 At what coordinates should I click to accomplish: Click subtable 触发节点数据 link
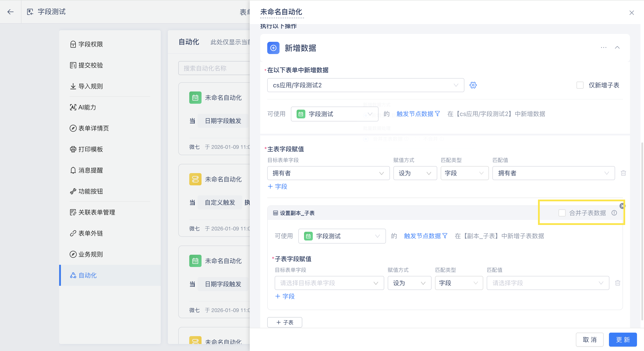click(422, 236)
